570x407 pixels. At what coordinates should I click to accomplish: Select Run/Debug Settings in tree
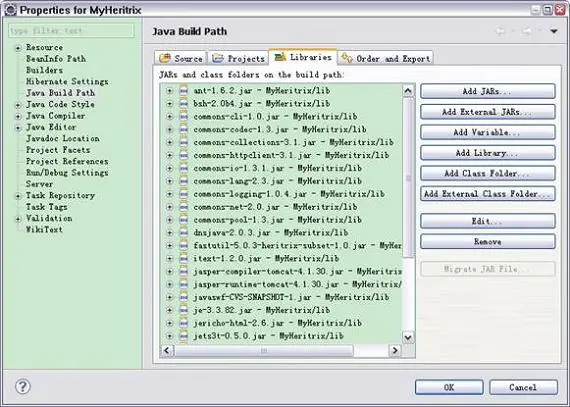[67, 173]
